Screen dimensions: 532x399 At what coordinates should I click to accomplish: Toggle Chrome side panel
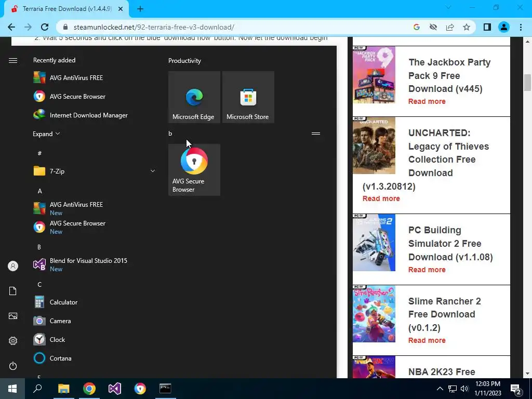pyautogui.click(x=487, y=27)
